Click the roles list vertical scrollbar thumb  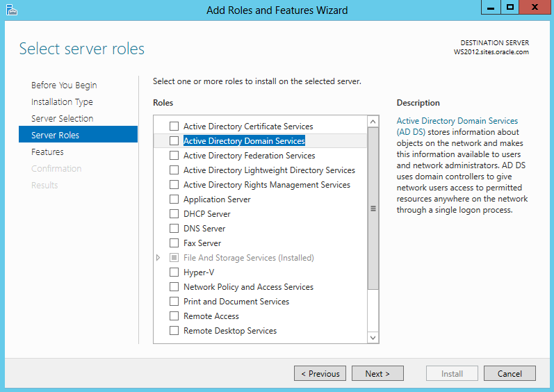coord(373,209)
